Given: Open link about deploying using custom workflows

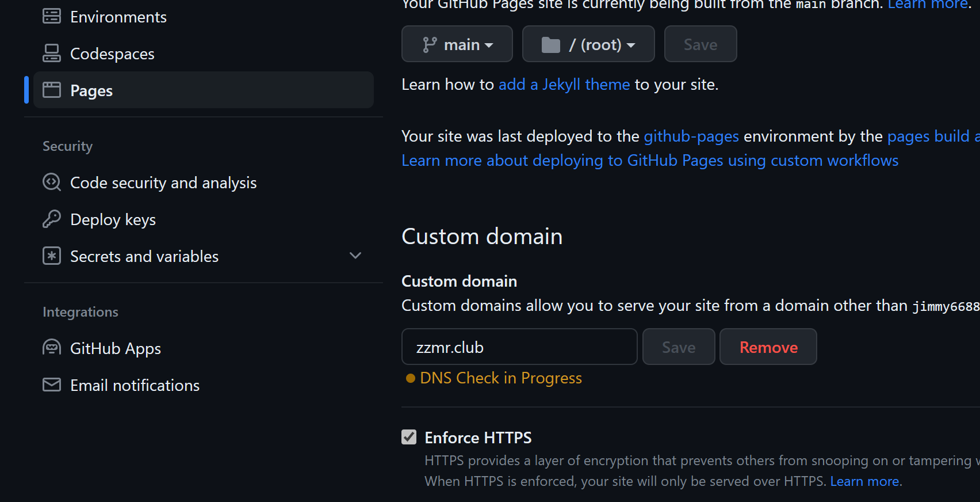Looking at the screenshot, I should pyautogui.click(x=649, y=161).
